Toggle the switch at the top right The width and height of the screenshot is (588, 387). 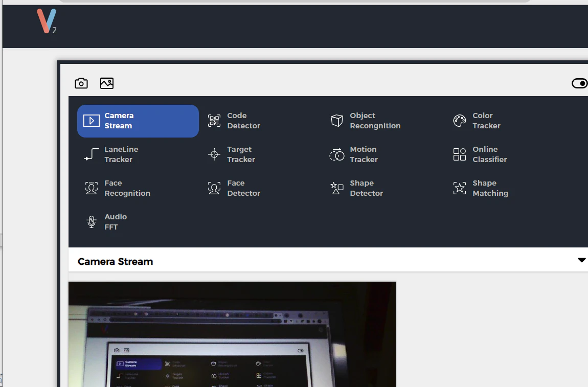pyautogui.click(x=579, y=83)
